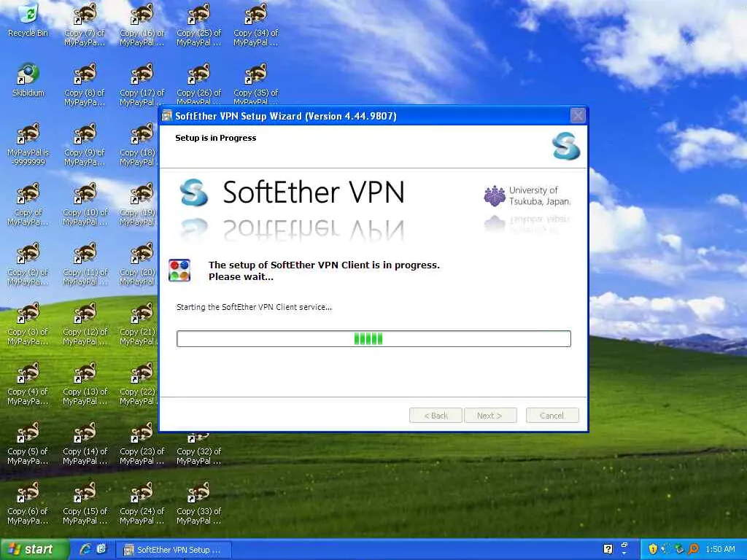Click the Copy (32) of MyPayPal label
The height and width of the screenshot is (560, 747).
[x=198, y=456]
